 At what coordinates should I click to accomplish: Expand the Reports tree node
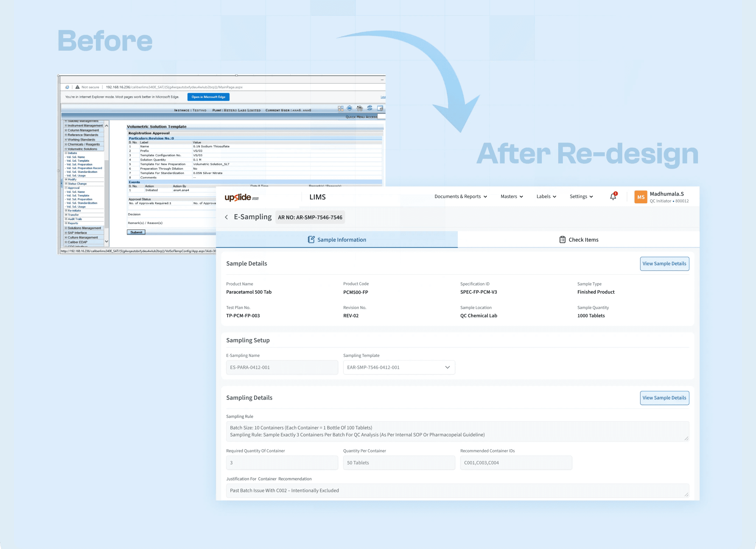66,223
